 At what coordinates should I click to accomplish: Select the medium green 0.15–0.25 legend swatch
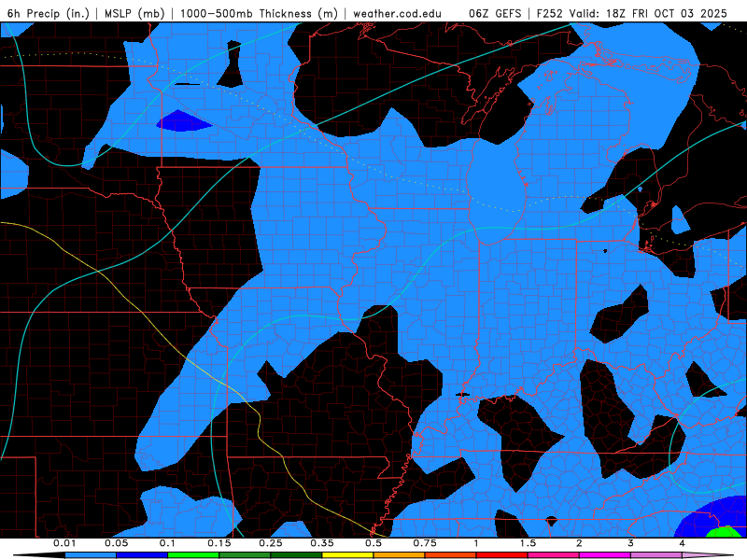tap(245, 555)
